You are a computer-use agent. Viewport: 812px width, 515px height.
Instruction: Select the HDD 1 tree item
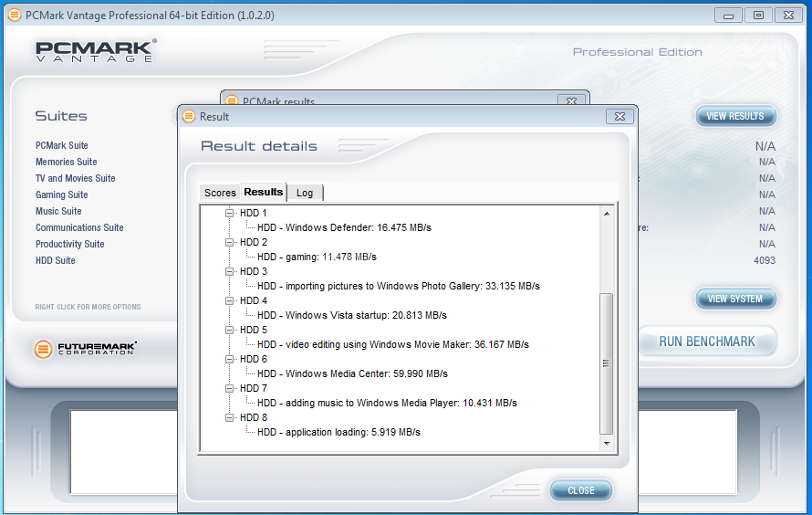pos(254,213)
